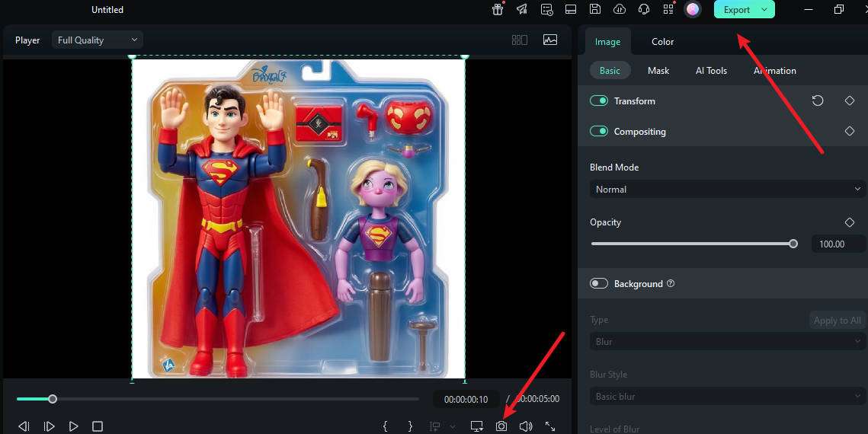Click the volume speaker icon

(526, 426)
